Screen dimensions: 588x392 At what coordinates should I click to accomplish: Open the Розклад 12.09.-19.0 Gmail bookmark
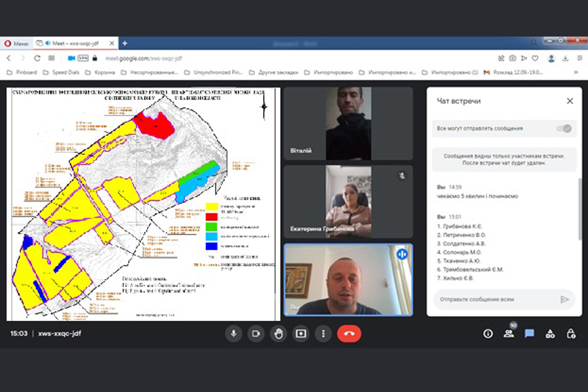click(513, 73)
